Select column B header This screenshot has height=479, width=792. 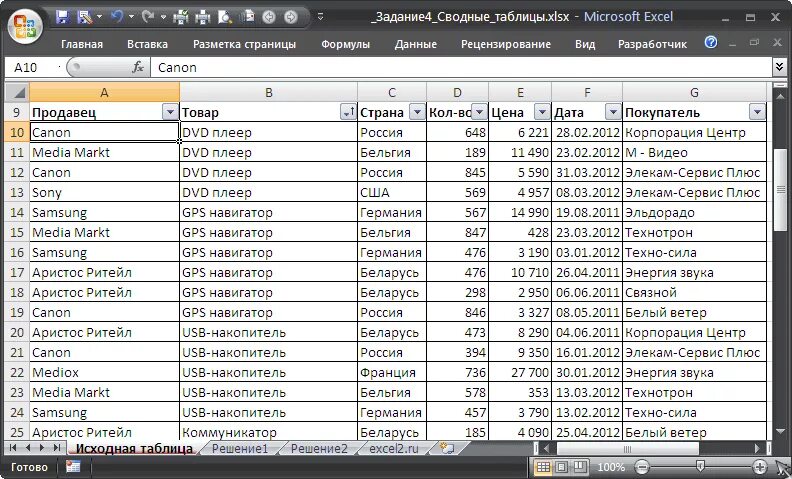click(269, 92)
